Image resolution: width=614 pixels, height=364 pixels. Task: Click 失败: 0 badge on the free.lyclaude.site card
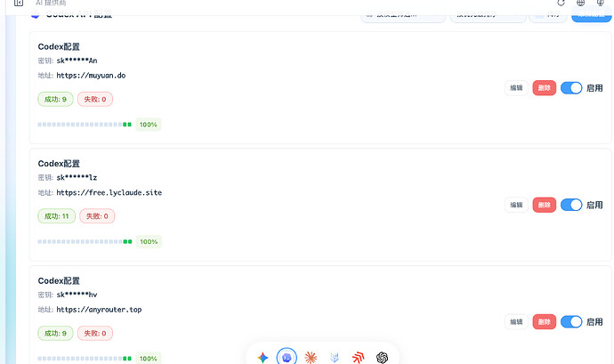click(x=97, y=216)
